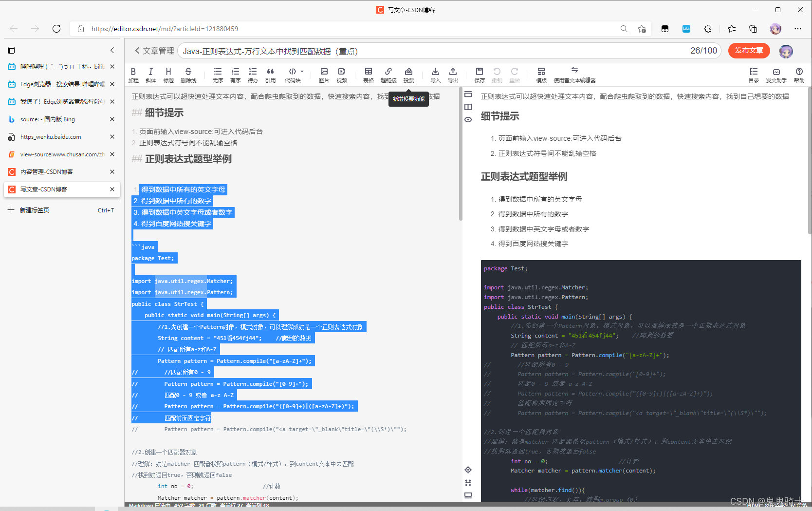Image resolution: width=812 pixels, height=511 pixels.
Task: Open the zoom magnifier in address bar
Action: click(624, 29)
